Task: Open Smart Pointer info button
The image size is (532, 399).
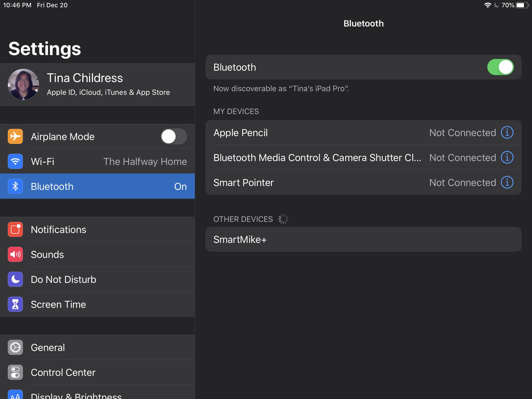Action: [x=507, y=182]
